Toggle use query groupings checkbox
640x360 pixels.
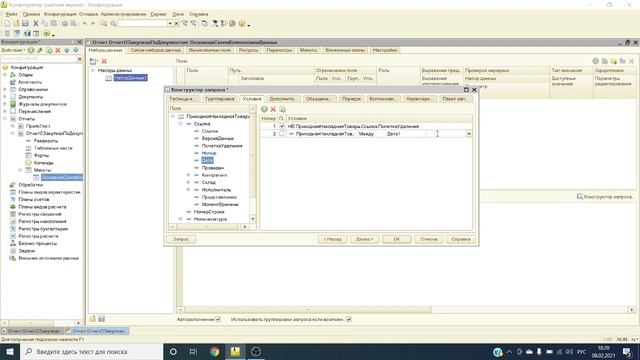[x=349, y=320]
